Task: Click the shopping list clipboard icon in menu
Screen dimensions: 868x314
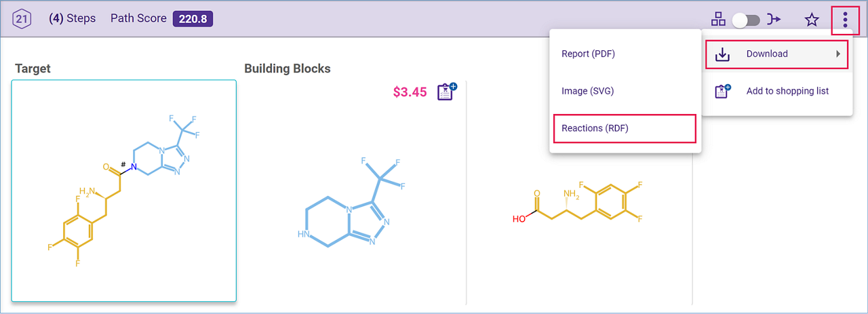Action: pyautogui.click(x=723, y=91)
